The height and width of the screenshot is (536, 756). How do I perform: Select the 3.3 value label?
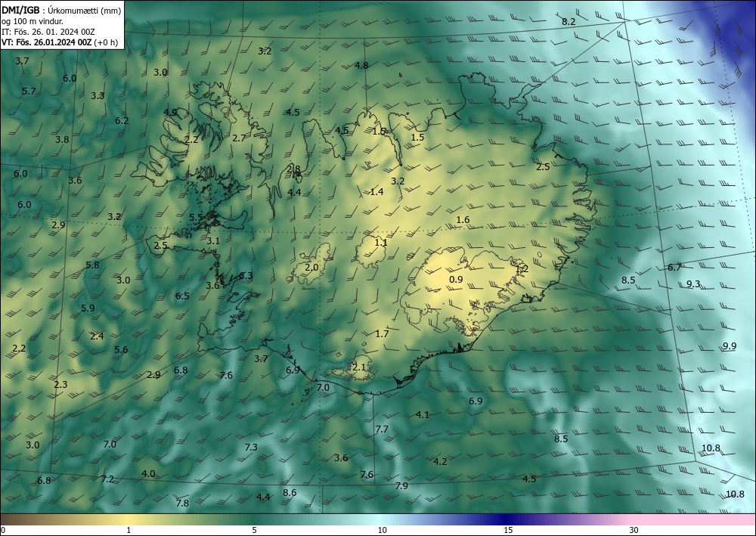point(98,95)
